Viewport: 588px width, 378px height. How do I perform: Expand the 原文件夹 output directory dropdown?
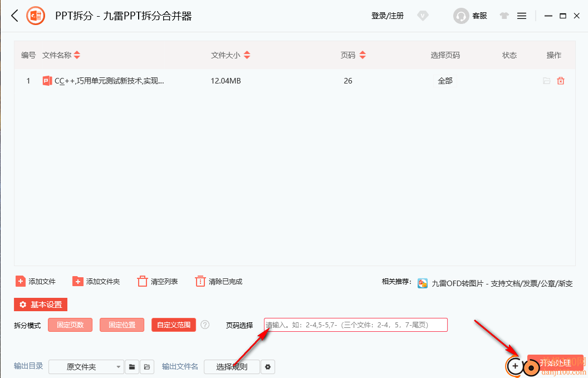pos(86,367)
